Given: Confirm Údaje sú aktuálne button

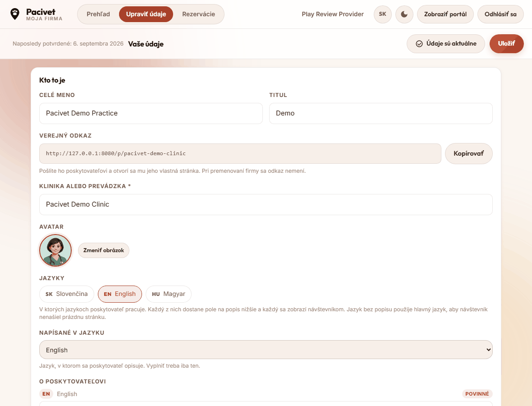Looking at the screenshot, I should pos(446,44).
